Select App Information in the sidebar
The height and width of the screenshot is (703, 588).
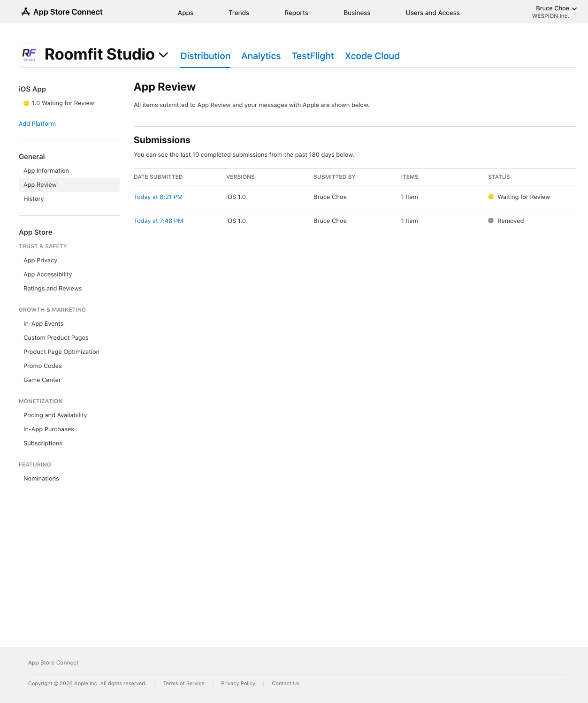coord(46,171)
